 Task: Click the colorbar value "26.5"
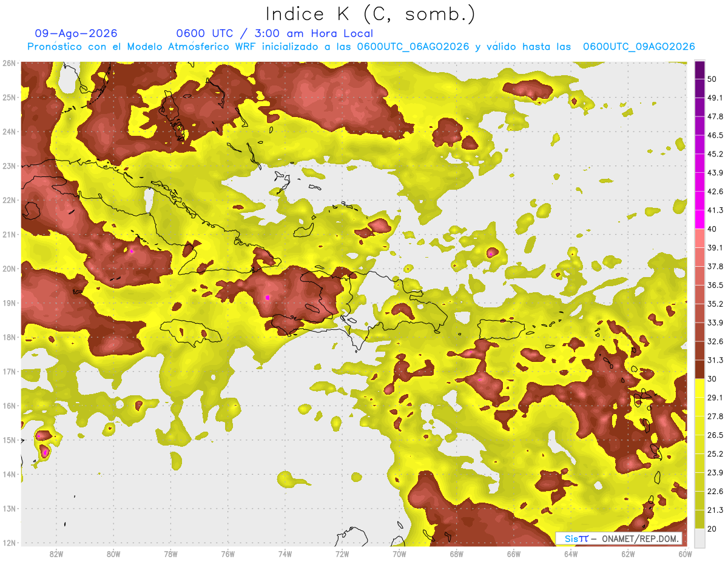tap(715, 435)
